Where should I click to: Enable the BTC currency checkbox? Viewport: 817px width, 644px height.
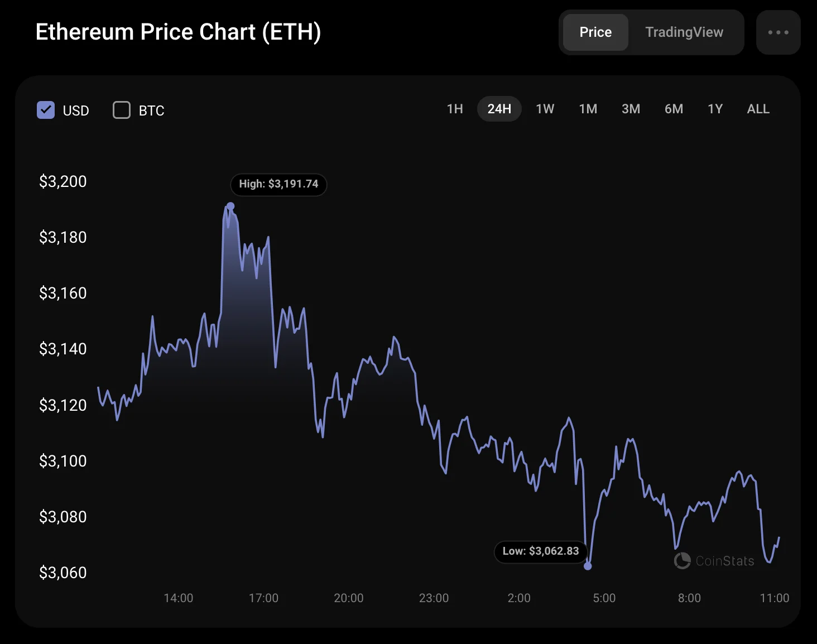tap(122, 110)
